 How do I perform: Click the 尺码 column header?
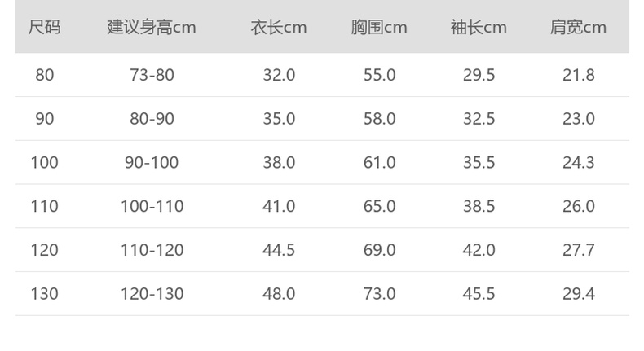point(44,28)
